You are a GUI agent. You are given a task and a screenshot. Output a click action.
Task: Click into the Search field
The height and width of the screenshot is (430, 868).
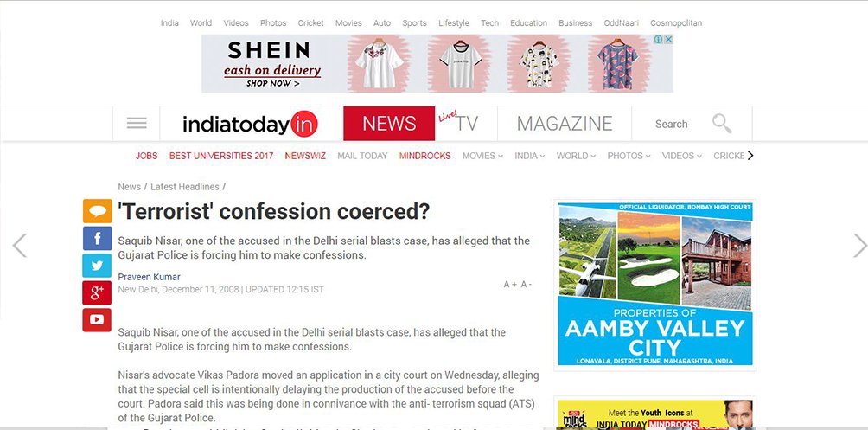672,124
